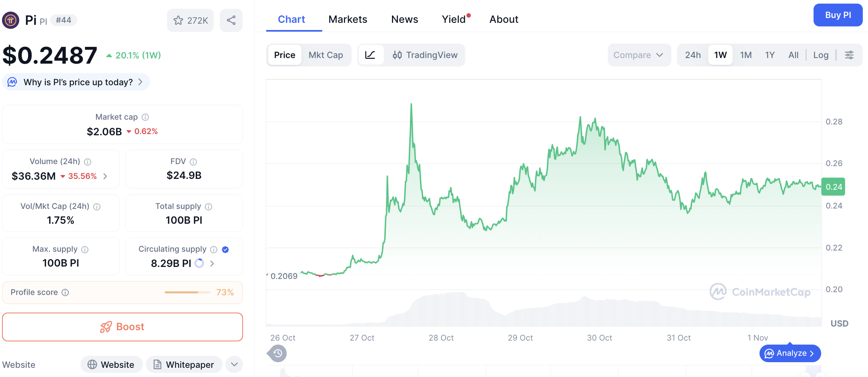Screen dimensions: 868x377
Task: Select the 24h timeframe
Action: [x=693, y=55]
